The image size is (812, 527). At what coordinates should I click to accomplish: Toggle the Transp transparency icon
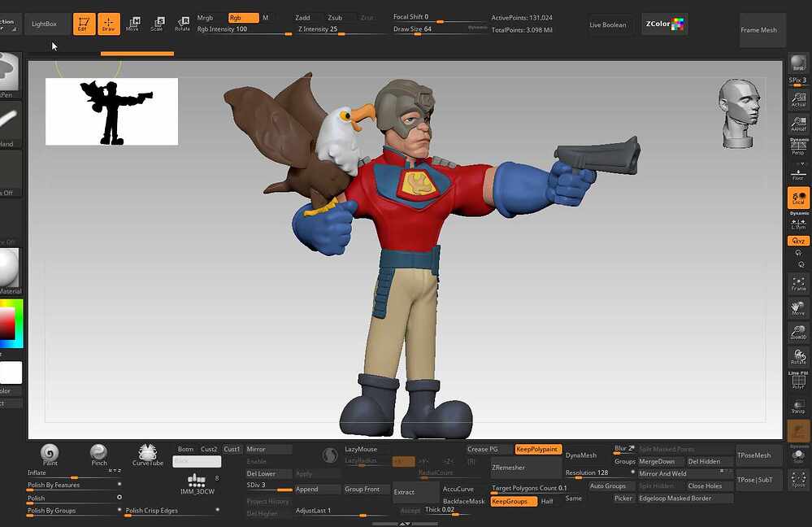(798, 406)
